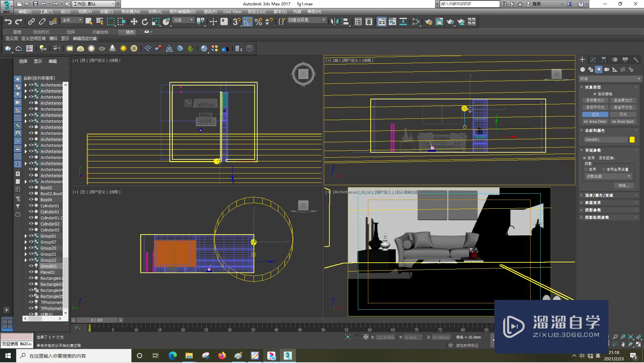Select the Rotate tool in main toolbar
The image size is (644, 363).
(x=145, y=22)
